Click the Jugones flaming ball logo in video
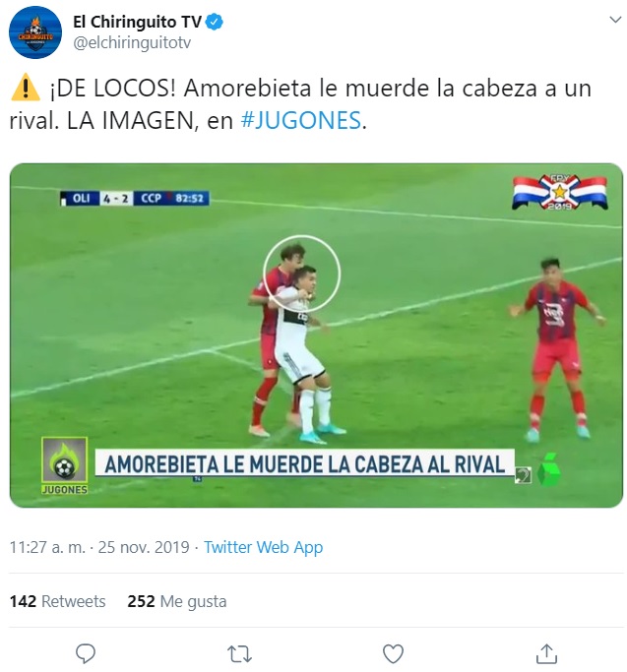627x672 pixels. (65, 465)
